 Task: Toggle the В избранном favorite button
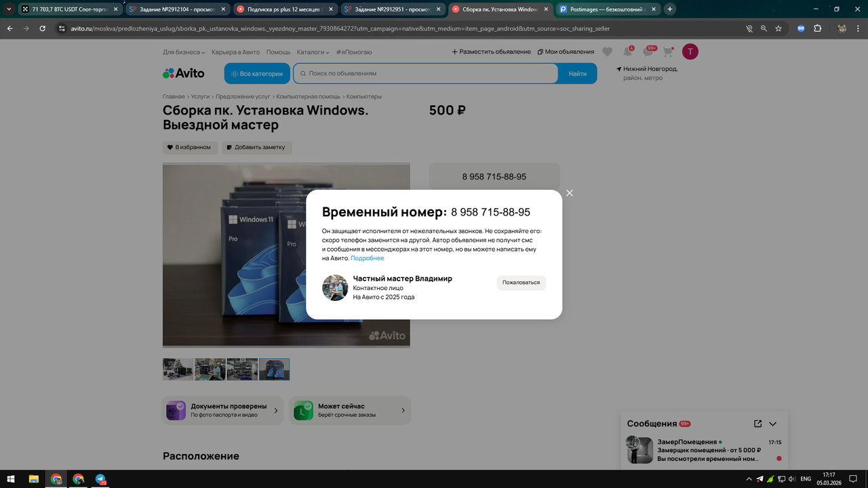[x=191, y=148]
